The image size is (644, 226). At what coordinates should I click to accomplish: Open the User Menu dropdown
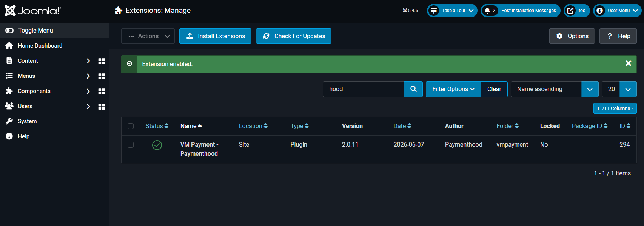(617, 11)
